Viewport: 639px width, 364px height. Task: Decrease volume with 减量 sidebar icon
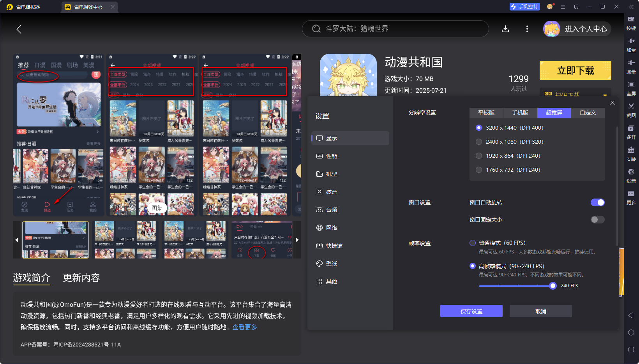pyautogui.click(x=631, y=67)
